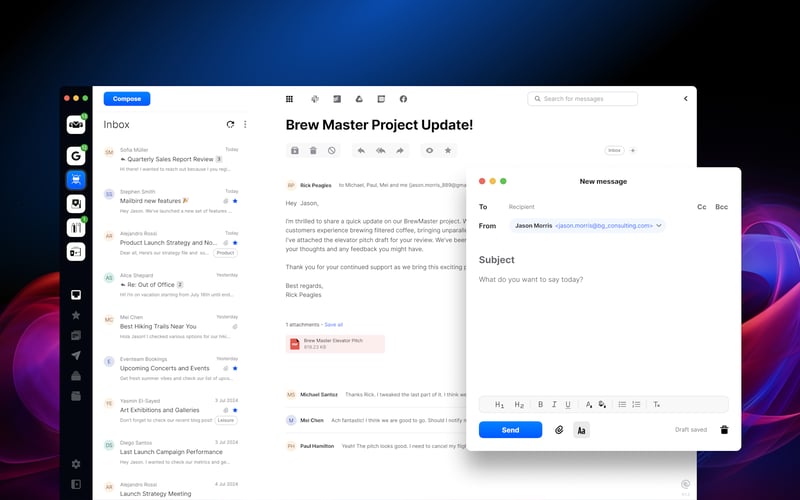Show the Bcc field in New message
This screenshot has width=800, height=500.
click(x=721, y=207)
